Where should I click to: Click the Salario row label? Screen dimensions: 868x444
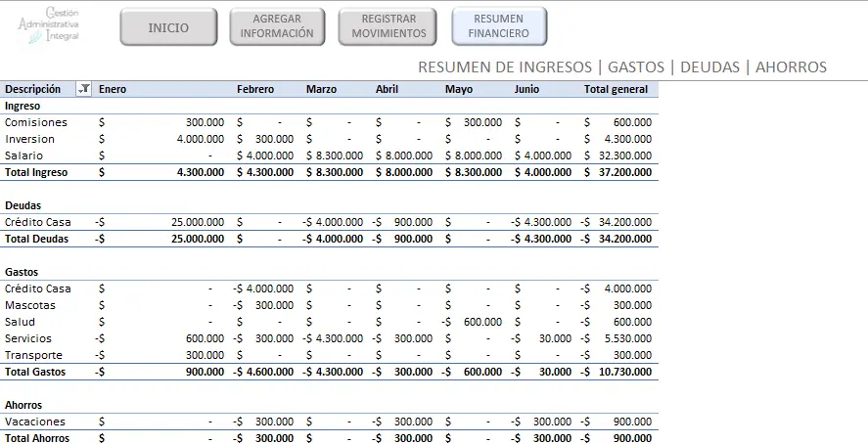point(24,155)
